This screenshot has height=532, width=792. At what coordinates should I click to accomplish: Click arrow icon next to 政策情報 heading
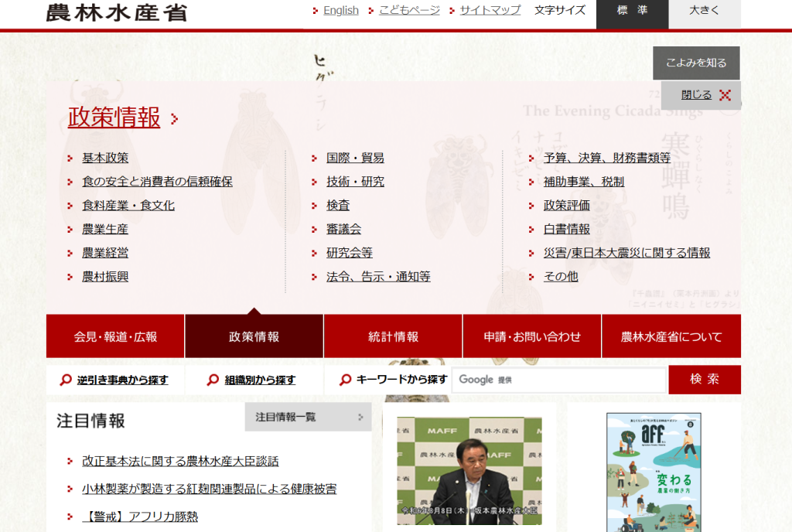(x=175, y=119)
